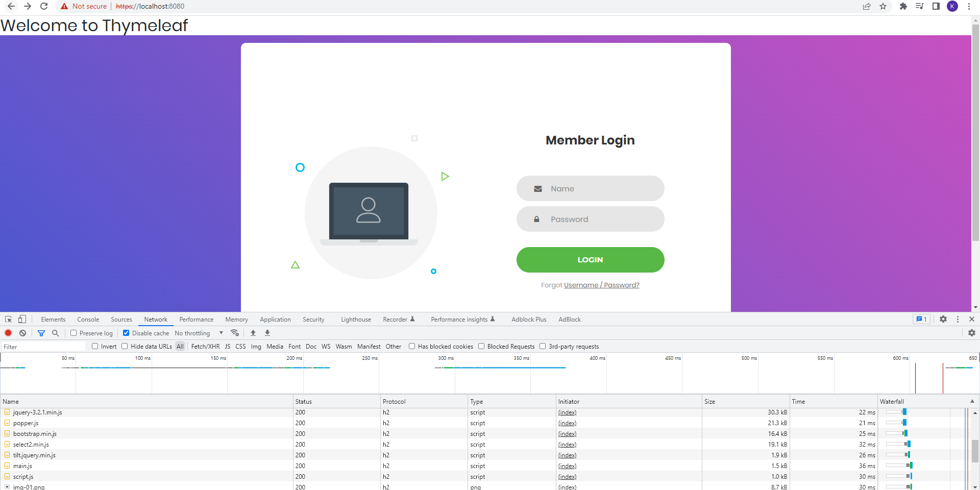Screen dimensions: 980x490
Task: Open the DevTools three-dot menu
Action: point(958,319)
